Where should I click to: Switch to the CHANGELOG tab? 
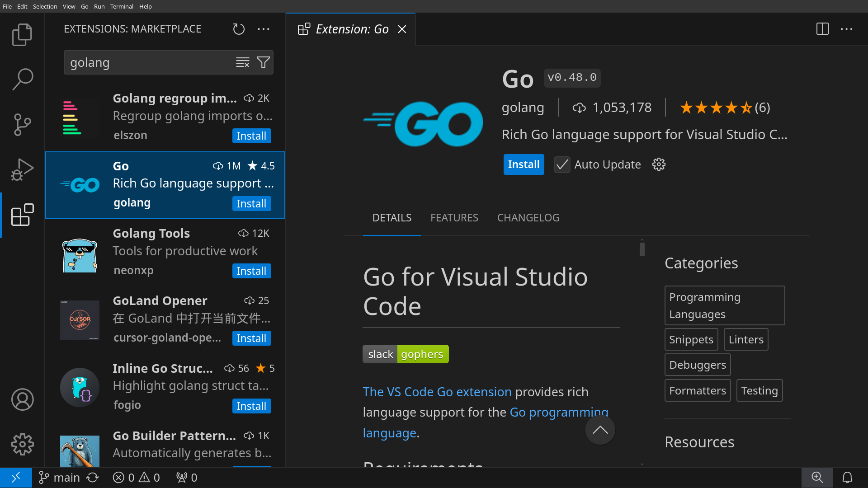pyautogui.click(x=528, y=218)
